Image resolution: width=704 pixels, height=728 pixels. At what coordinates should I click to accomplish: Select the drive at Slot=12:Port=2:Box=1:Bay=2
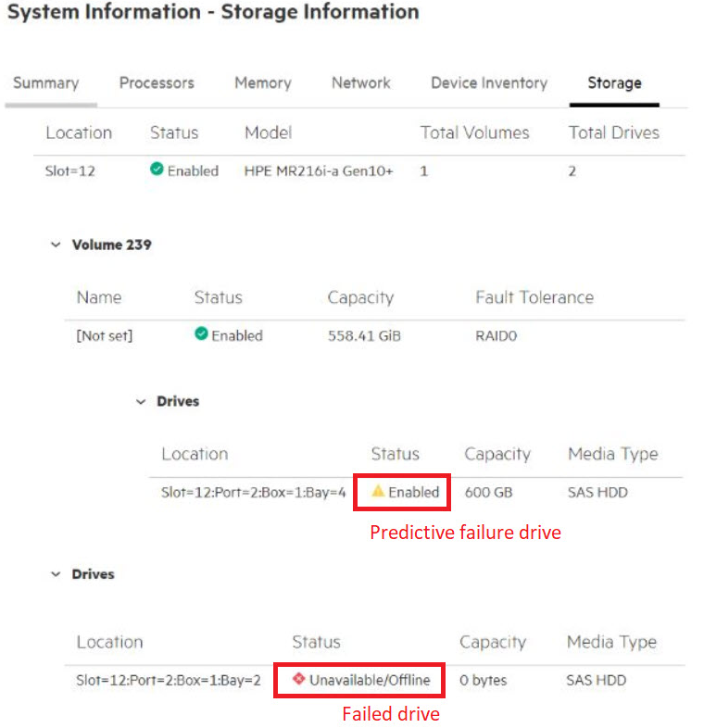click(x=169, y=681)
